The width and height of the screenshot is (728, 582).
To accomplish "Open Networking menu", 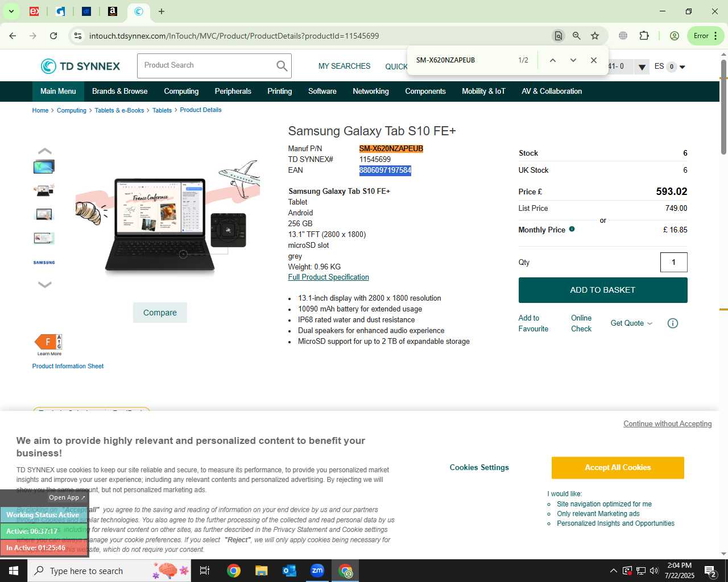I will [x=371, y=92].
